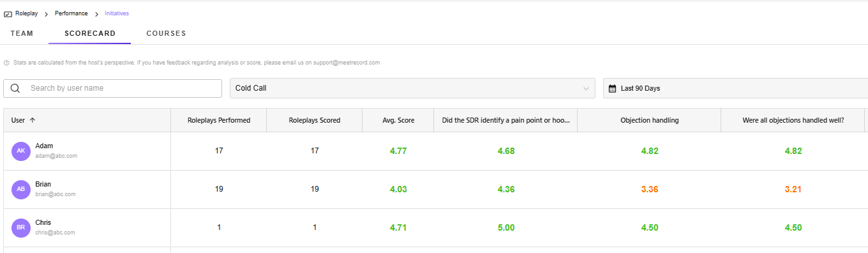Open the Last 90 Days date range
The image size is (868, 253).
735,88
